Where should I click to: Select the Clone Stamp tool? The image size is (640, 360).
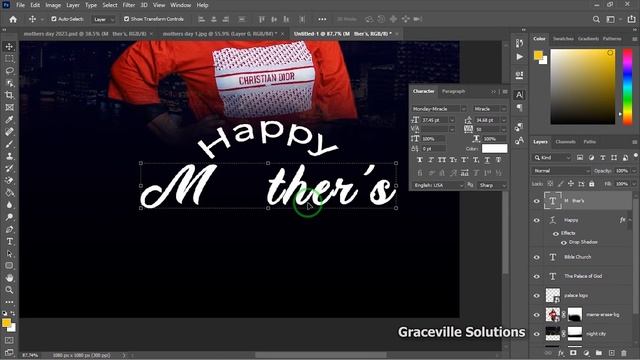(9, 156)
